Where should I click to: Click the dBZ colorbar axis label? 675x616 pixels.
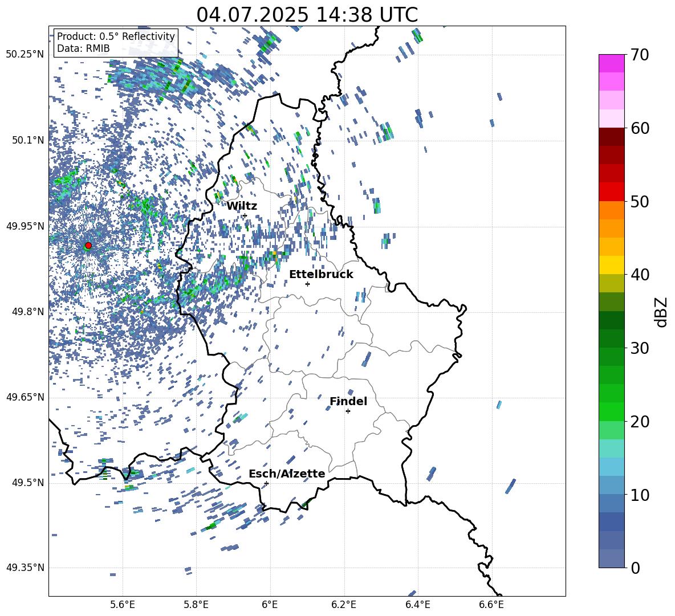tap(661, 312)
